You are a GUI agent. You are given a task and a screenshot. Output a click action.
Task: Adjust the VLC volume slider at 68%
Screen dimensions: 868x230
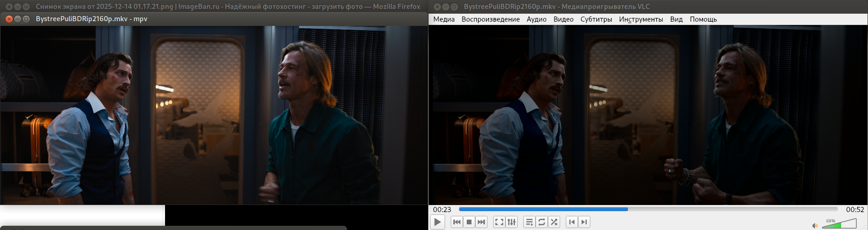click(839, 223)
